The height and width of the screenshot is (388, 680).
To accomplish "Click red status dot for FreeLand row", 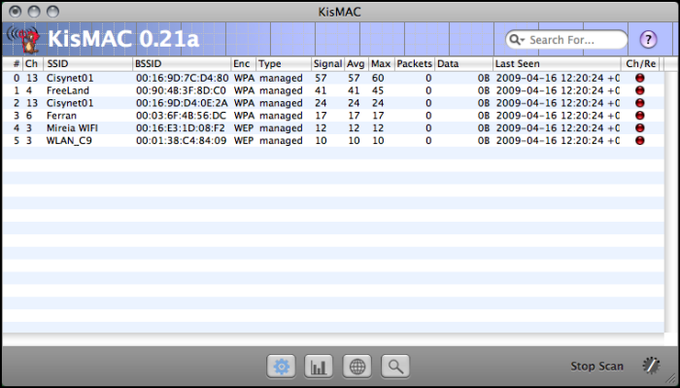I will [x=640, y=91].
